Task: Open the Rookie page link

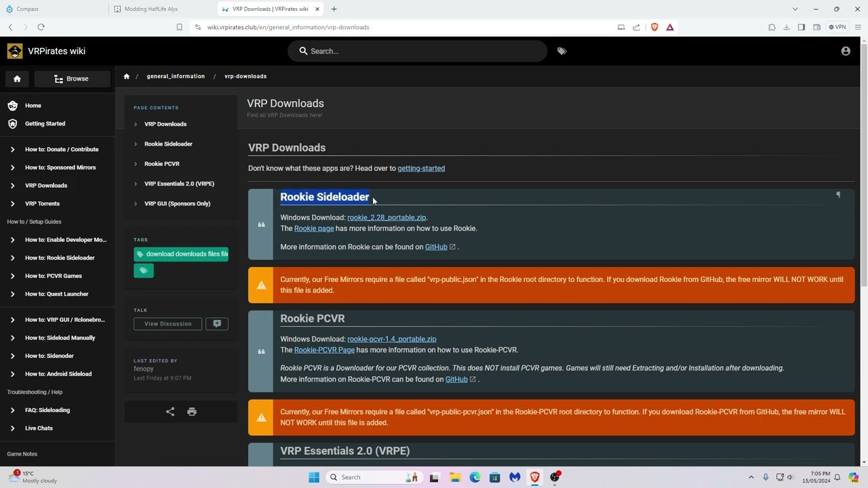Action: pyautogui.click(x=314, y=228)
